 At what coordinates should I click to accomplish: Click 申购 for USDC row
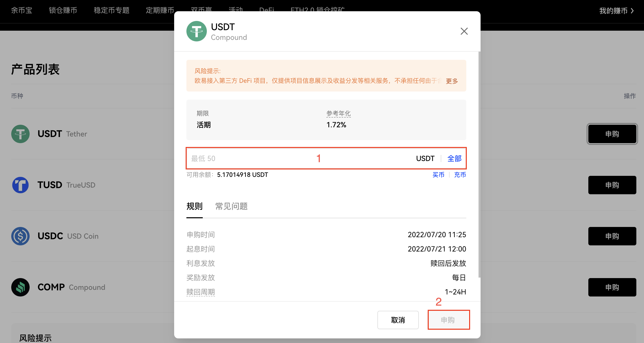tap(612, 236)
